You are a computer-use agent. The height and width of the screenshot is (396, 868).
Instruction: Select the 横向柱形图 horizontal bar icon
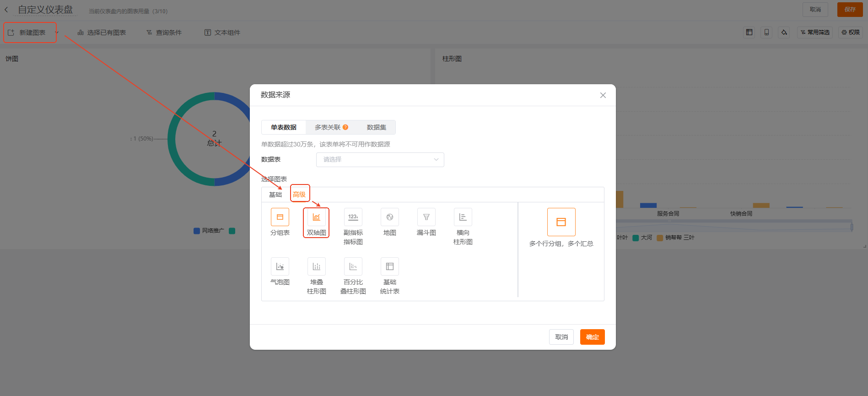(x=463, y=217)
